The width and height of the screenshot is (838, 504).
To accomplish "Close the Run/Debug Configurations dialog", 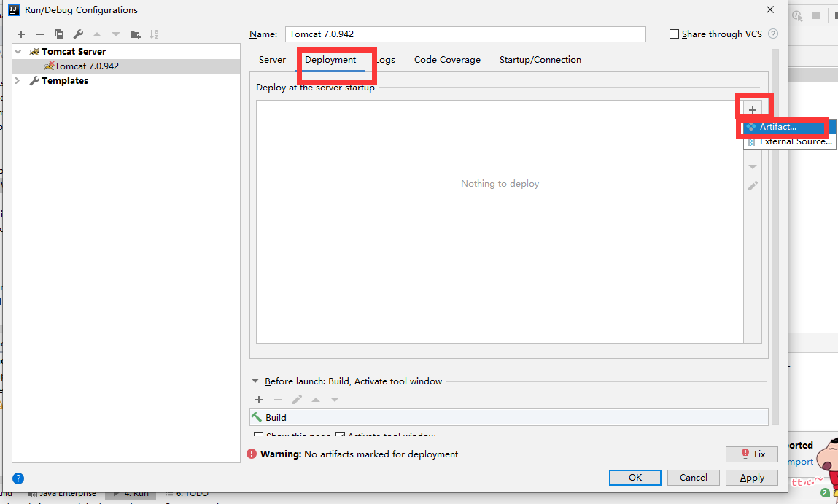I will [770, 9].
